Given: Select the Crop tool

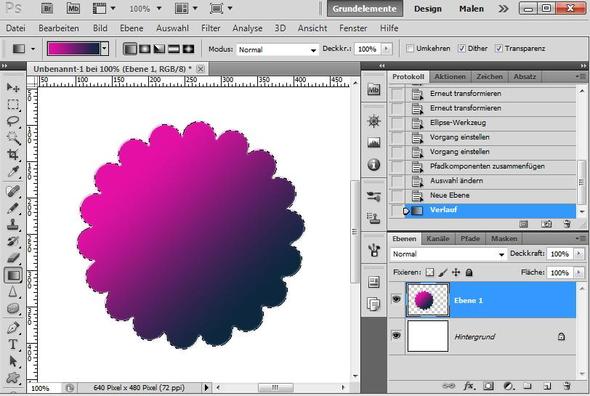Looking at the screenshot, I should (13, 154).
